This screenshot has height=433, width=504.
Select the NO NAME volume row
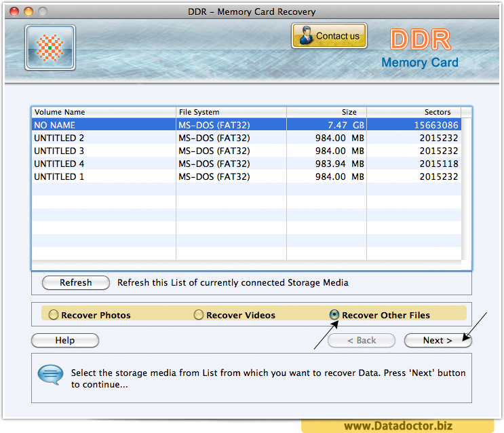(x=246, y=125)
